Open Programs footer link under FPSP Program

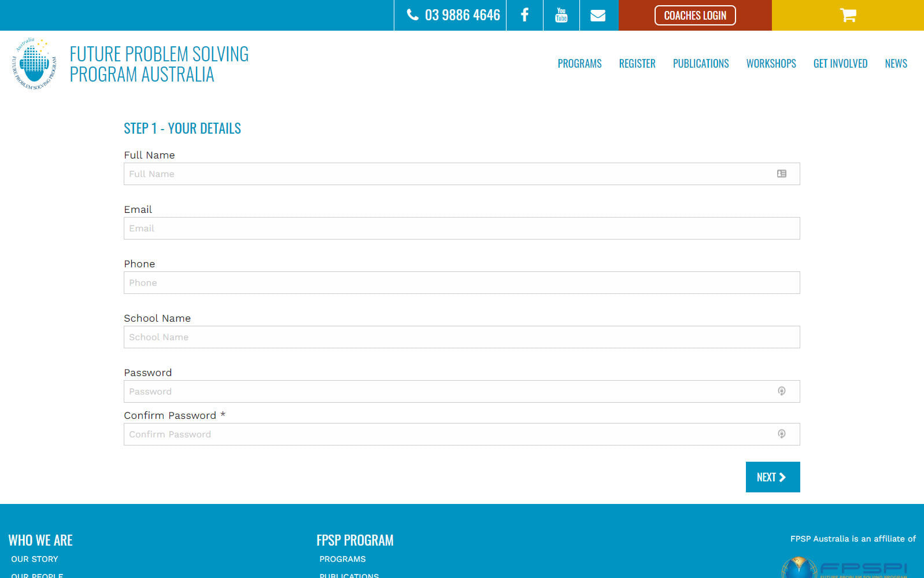(x=342, y=559)
